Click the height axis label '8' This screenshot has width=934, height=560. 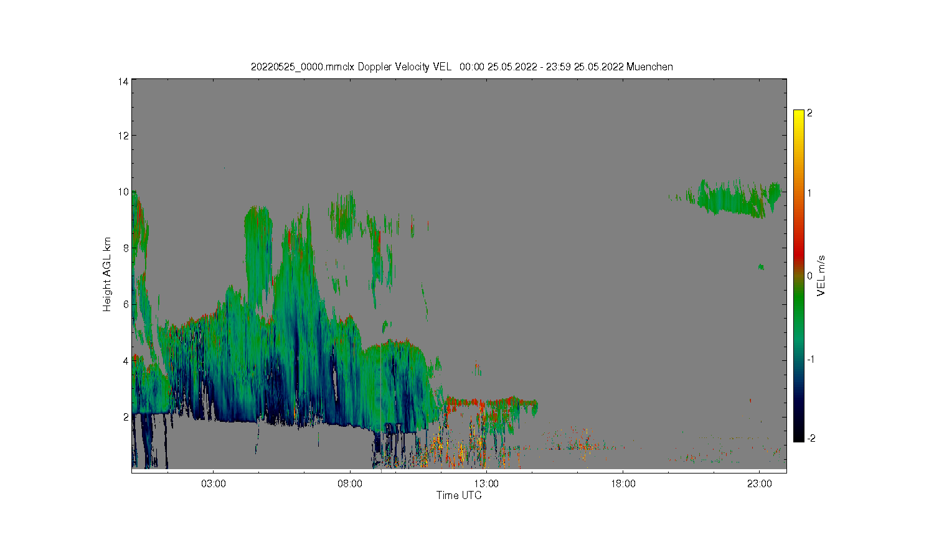[x=126, y=248]
